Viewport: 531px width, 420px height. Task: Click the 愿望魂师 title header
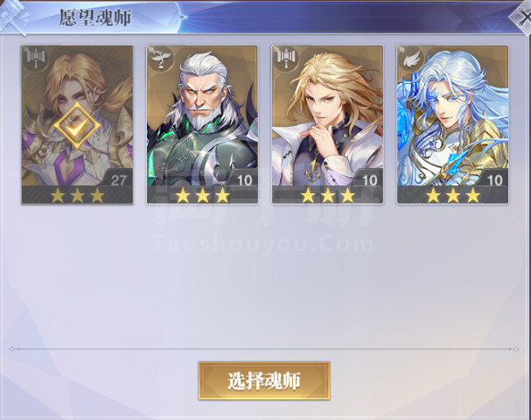click(94, 17)
